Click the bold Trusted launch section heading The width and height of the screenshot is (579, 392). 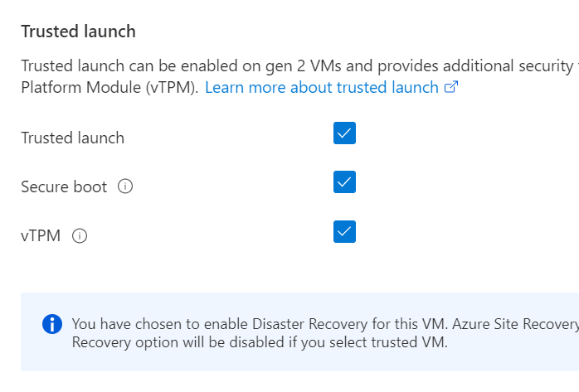78,31
